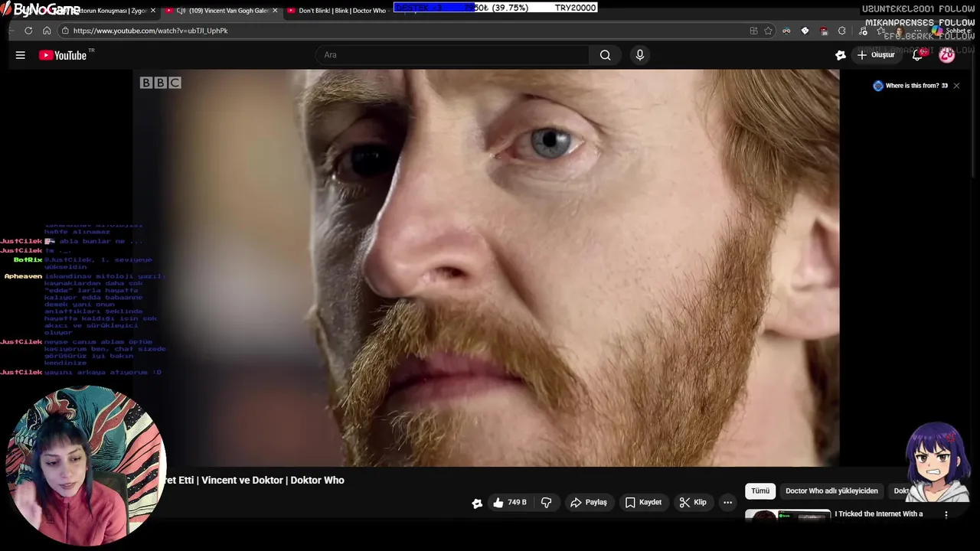Screen dimensions: 980x551
Task: Open the YouTube hamburger guide menu
Action: click(x=21, y=55)
